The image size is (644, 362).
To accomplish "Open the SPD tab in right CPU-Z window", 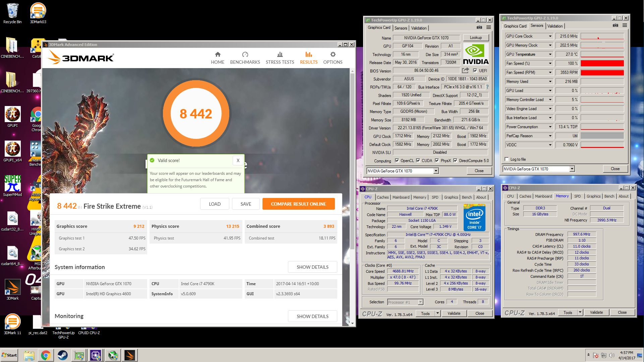I will [577, 196].
